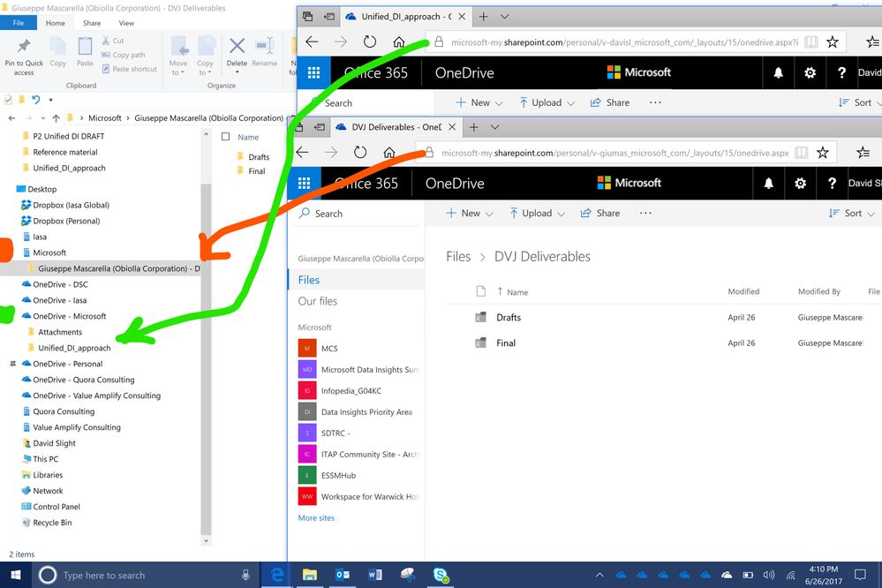Image resolution: width=882 pixels, height=588 pixels.
Task: Click Share button in DVJ Deliverables toolbar
Action: 600,214
